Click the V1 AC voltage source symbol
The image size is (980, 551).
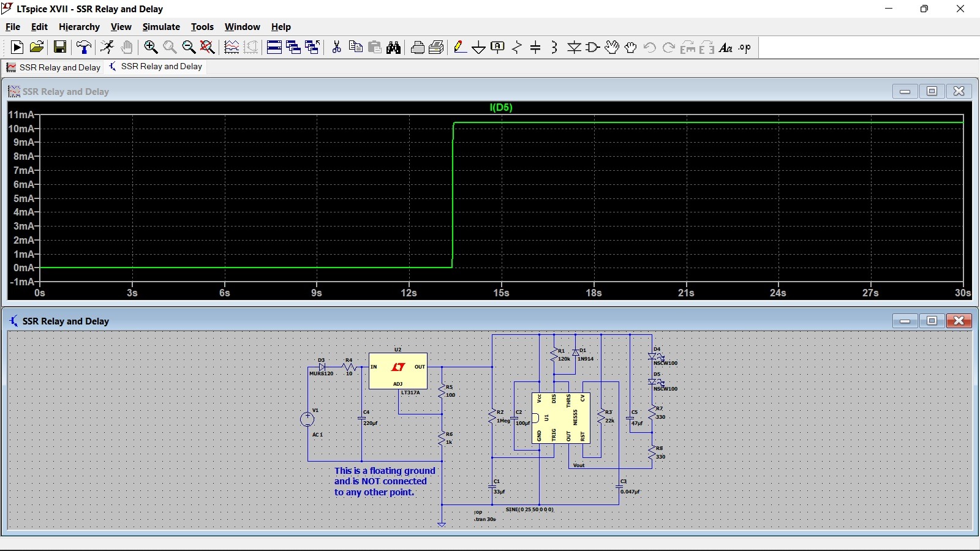coord(307,419)
